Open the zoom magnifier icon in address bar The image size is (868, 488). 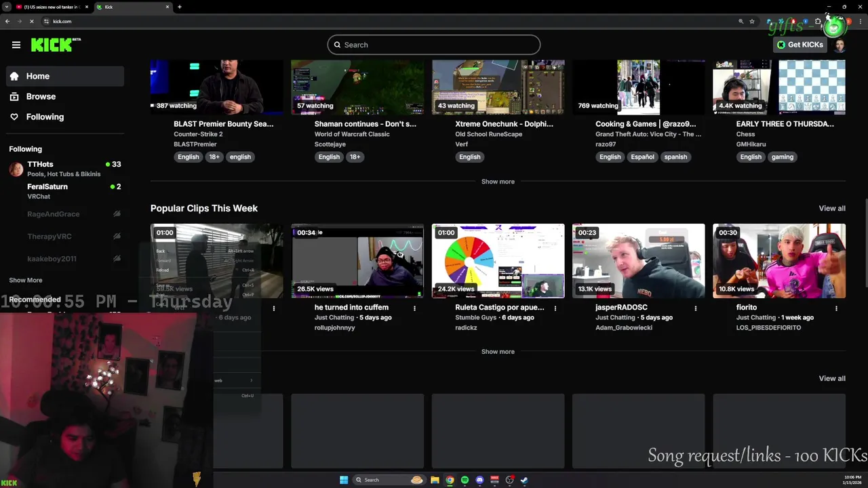point(741,21)
